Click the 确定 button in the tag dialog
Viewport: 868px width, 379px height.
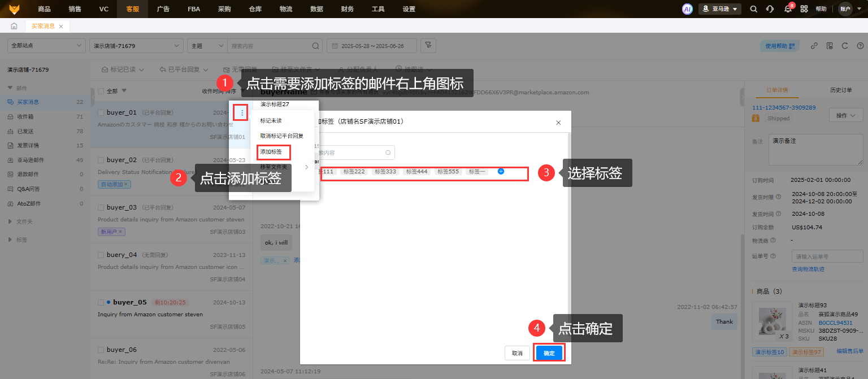point(549,352)
